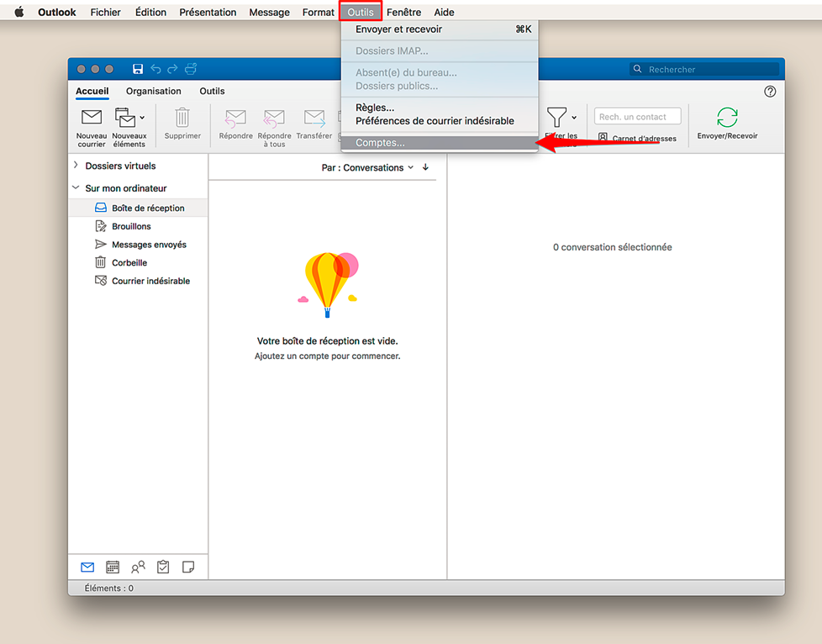Open the Fichier menu

click(x=105, y=12)
